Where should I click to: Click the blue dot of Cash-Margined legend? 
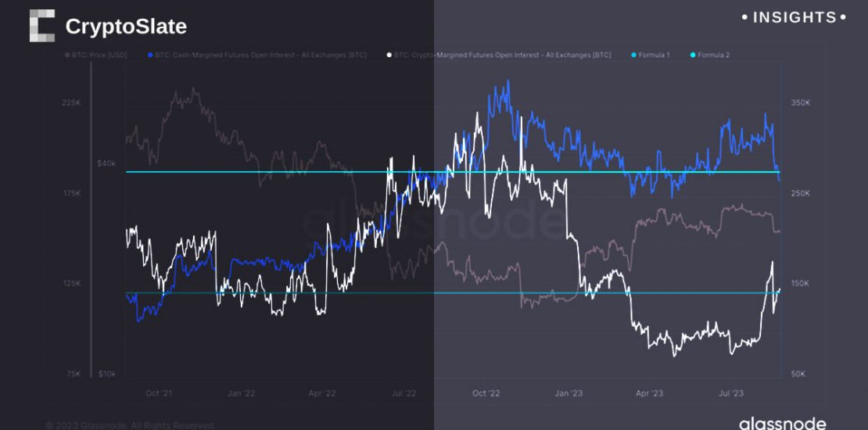click(150, 56)
